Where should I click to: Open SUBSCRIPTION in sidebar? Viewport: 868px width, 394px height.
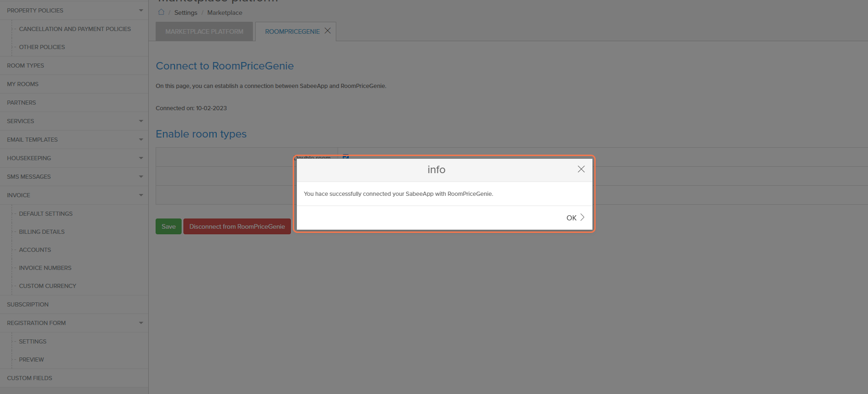click(x=28, y=304)
